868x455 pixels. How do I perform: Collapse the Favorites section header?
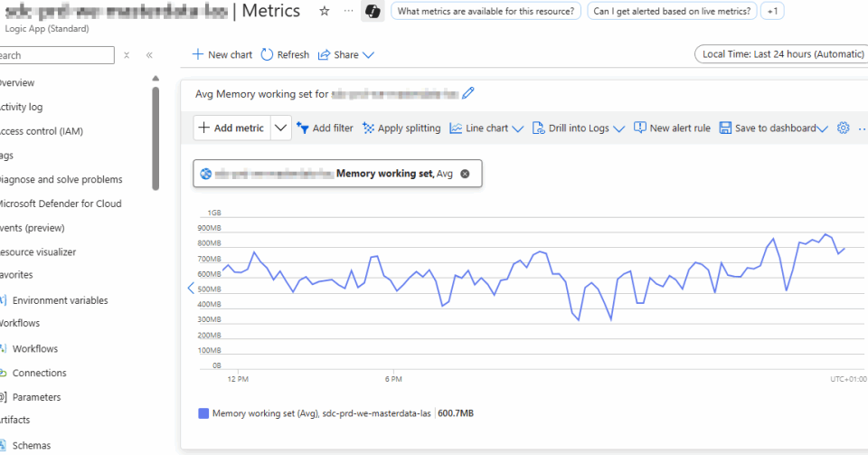tap(16, 275)
